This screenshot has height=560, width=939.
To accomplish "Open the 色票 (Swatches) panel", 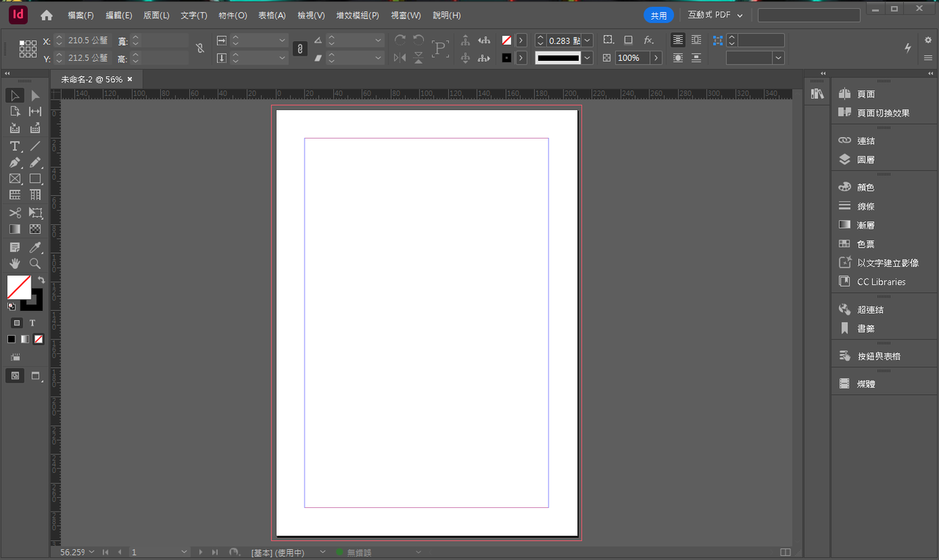I will coord(866,243).
